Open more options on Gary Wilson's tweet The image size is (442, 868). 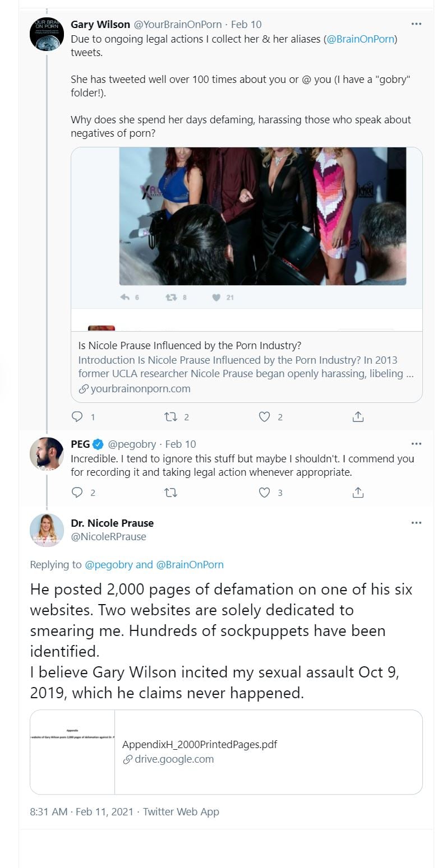(x=416, y=24)
